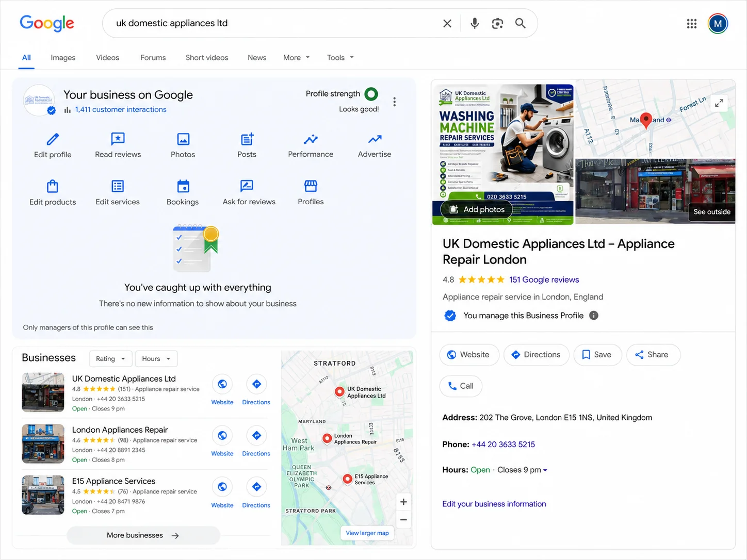This screenshot has width=747, height=560.
Task: Switch to the News tab
Action: point(257,58)
